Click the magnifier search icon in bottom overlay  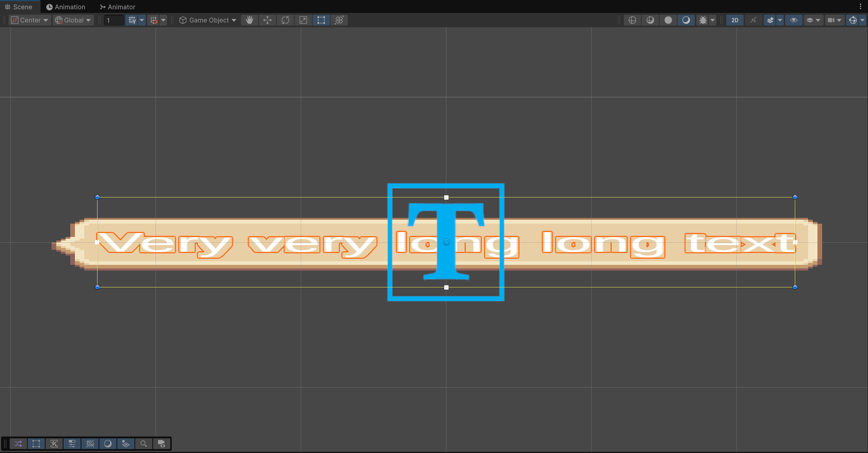pyautogui.click(x=143, y=444)
